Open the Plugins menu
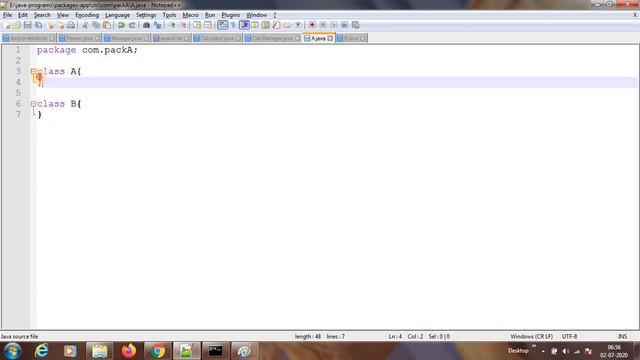Image resolution: width=640 pixels, height=360 pixels. 231,15
